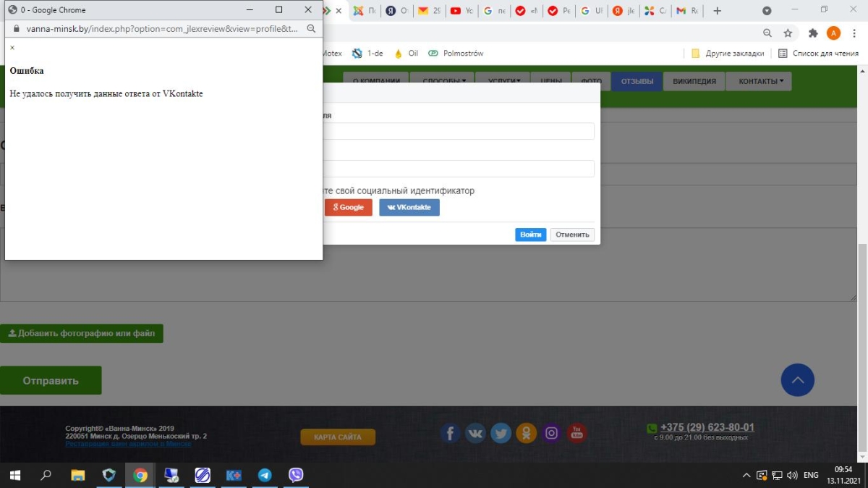This screenshot has height=488, width=868.
Task: Click the Войти login button
Action: click(x=530, y=235)
